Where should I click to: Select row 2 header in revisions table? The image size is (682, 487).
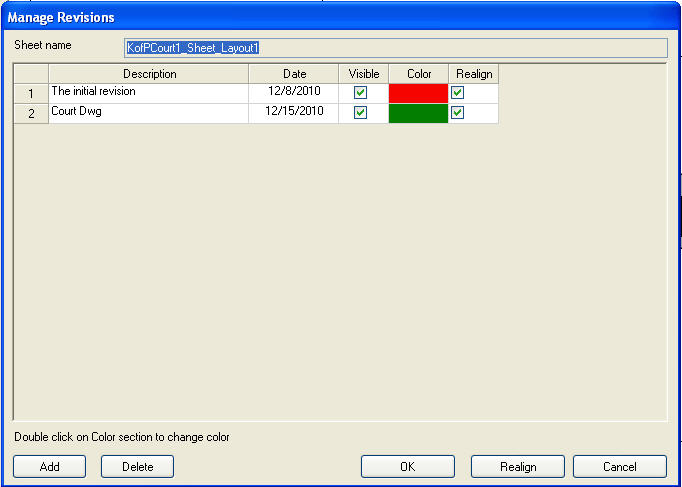31,113
